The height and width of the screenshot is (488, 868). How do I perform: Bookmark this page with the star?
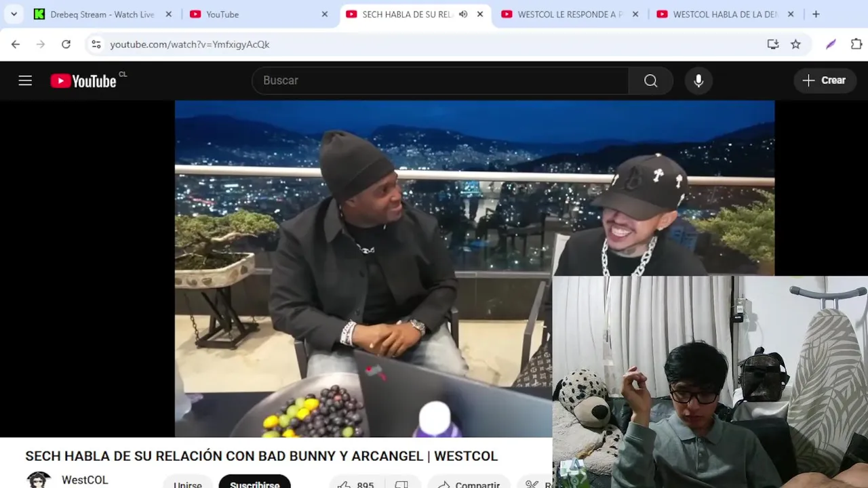(x=796, y=44)
